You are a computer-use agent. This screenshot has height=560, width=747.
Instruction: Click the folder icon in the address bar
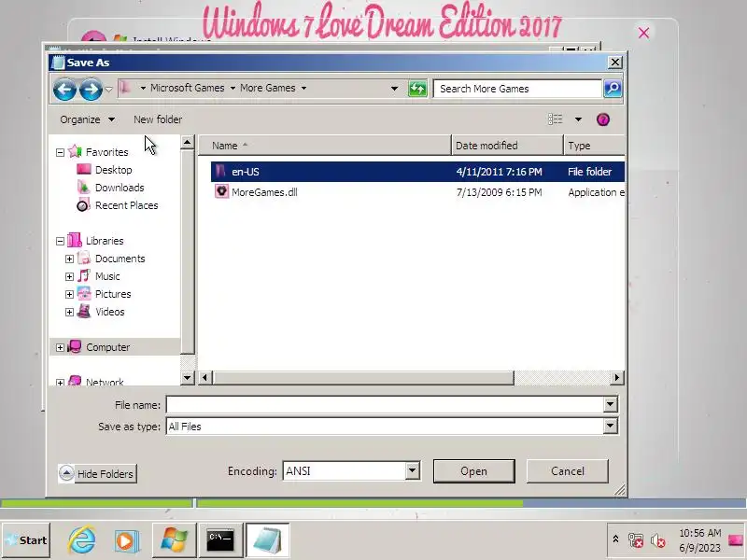pyautogui.click(x=125, y=88)
